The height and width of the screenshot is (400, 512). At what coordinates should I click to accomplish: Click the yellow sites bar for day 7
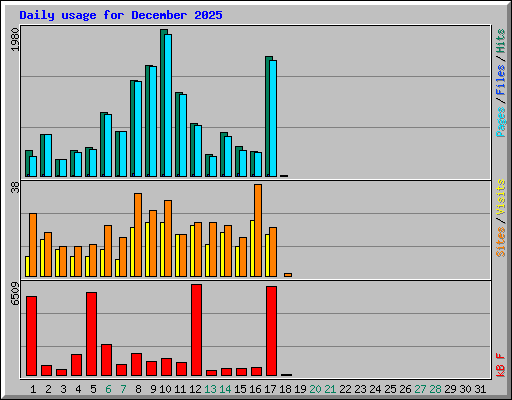[117, 268]
